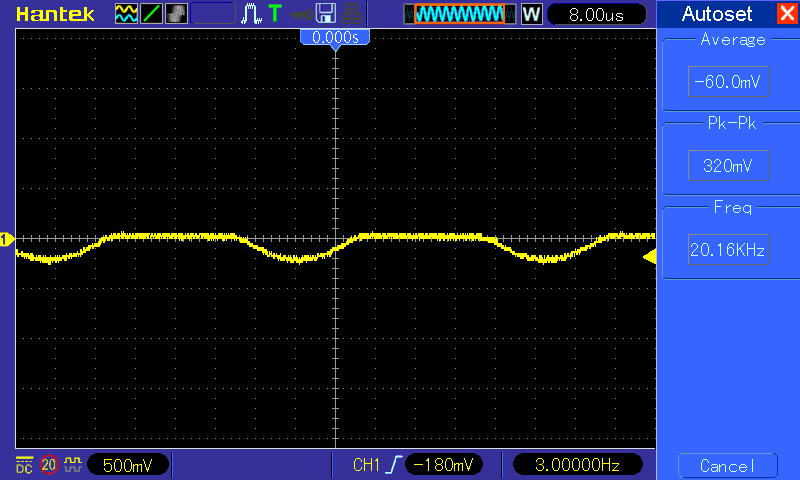This screenshot has height=480, width=800.
Task: Click the waveform memory overview bar
Action: [x=460, y=14]
